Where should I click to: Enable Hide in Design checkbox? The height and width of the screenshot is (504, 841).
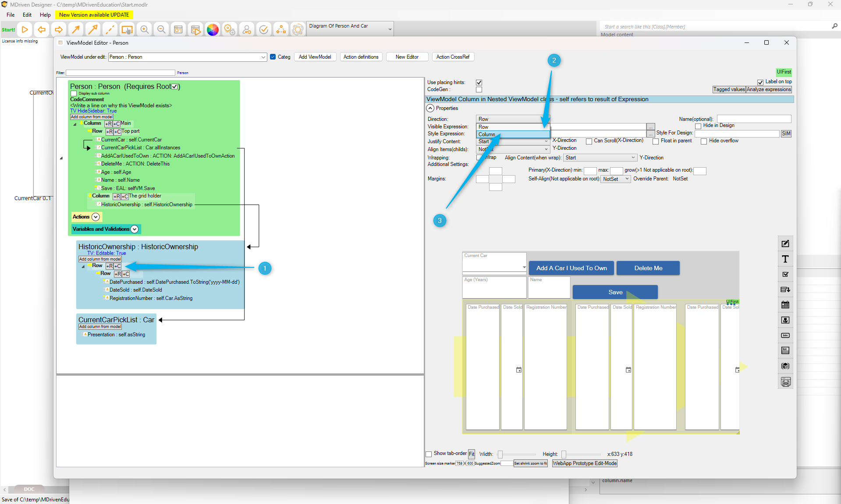698,126
